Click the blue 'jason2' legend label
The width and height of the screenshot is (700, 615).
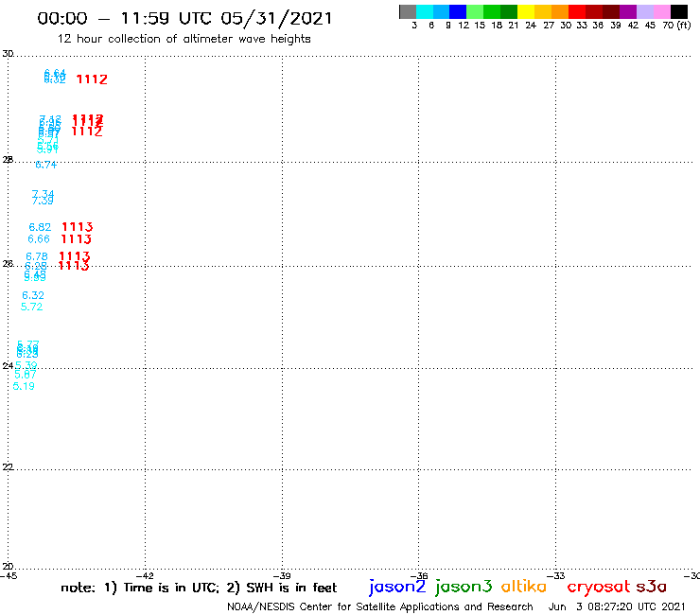click(x=397, y=588)
